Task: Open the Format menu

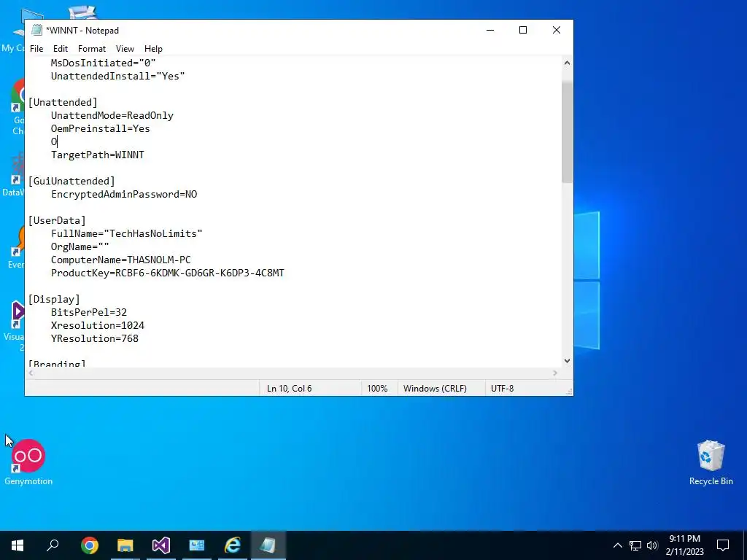Action: tap(92, 49)
